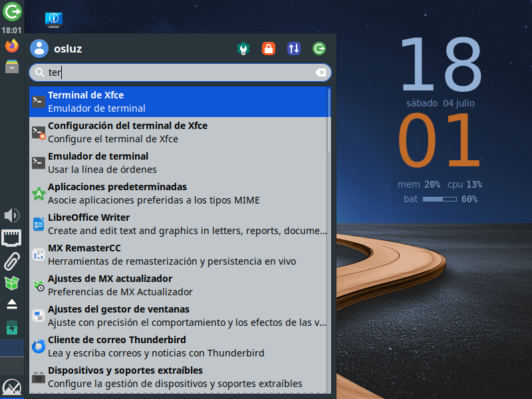Open the green package updater icon
Screen dimensions: 532x399
(x=12, y=283)
